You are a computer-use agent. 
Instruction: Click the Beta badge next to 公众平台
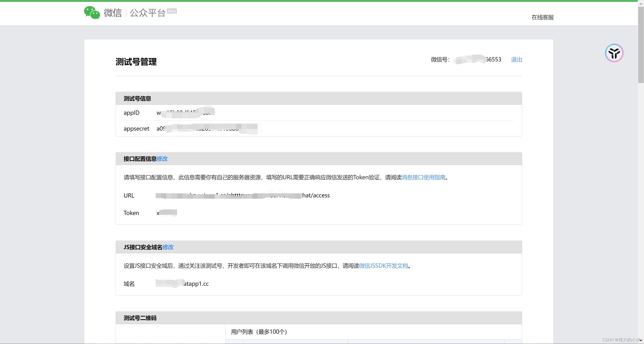pos(172,11)
